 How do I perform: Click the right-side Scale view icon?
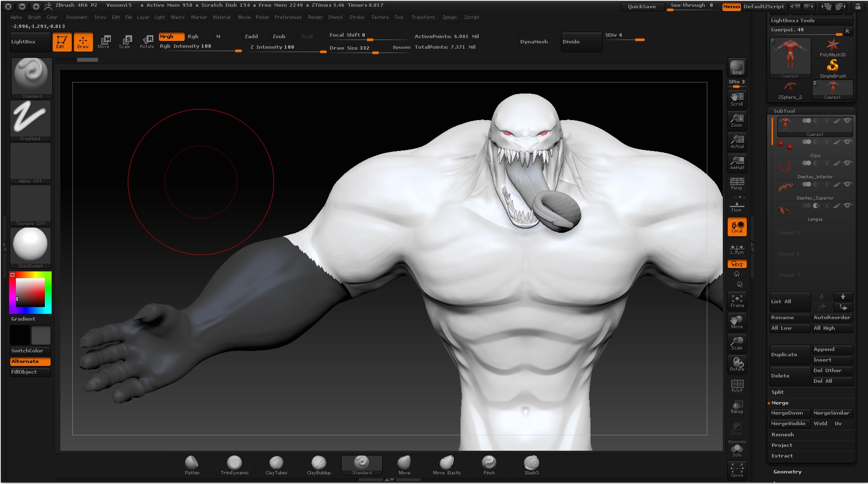pyautogui.click(x=737, y=343)
